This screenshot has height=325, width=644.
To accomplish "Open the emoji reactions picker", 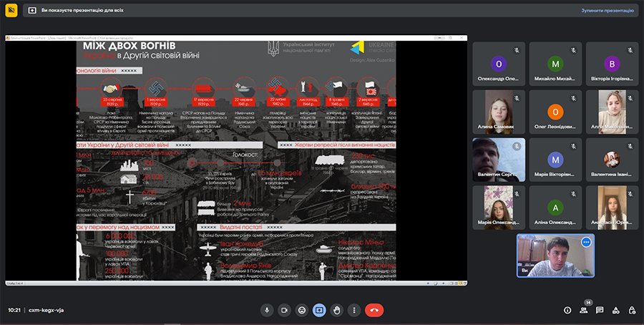I will coord(302,310).
